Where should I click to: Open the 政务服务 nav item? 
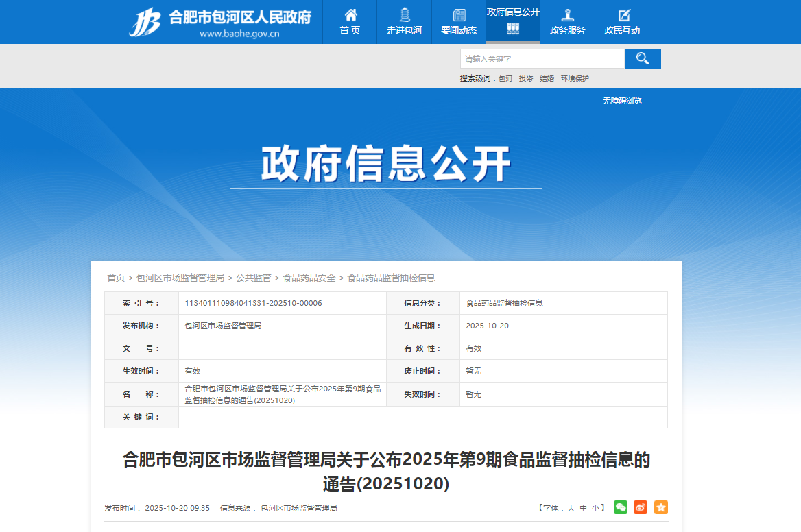coord(567,22)
